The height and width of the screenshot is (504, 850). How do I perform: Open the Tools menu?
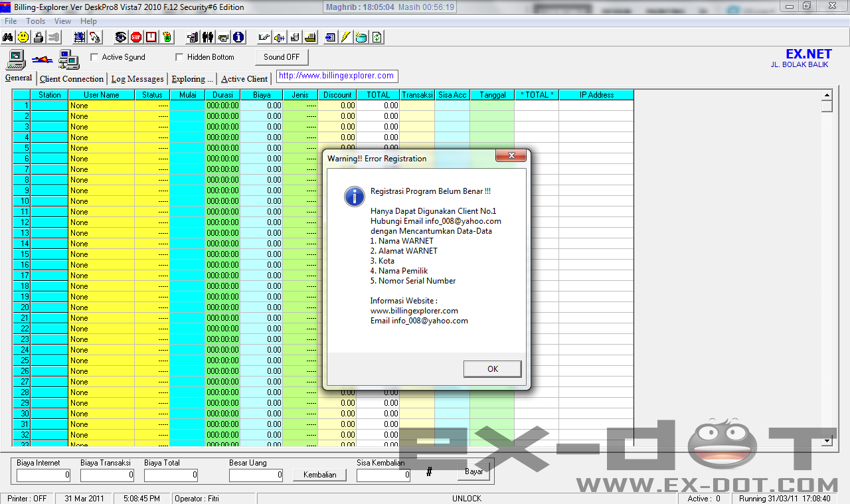click(x=35, y=21)
